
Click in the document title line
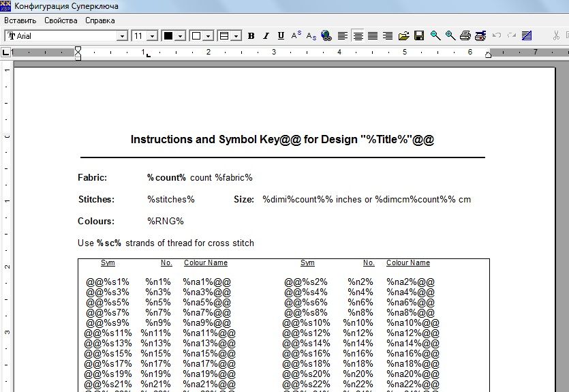tap(282, 139)
